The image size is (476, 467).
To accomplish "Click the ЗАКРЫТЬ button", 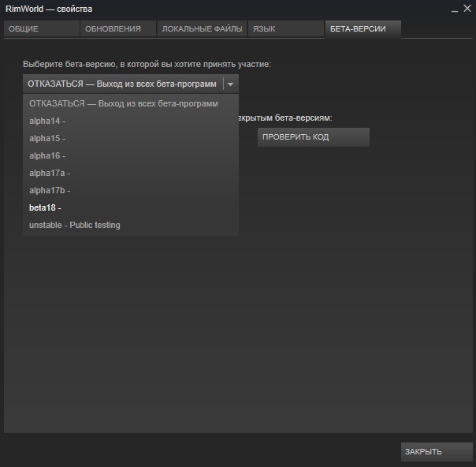I will pos(437,452).
